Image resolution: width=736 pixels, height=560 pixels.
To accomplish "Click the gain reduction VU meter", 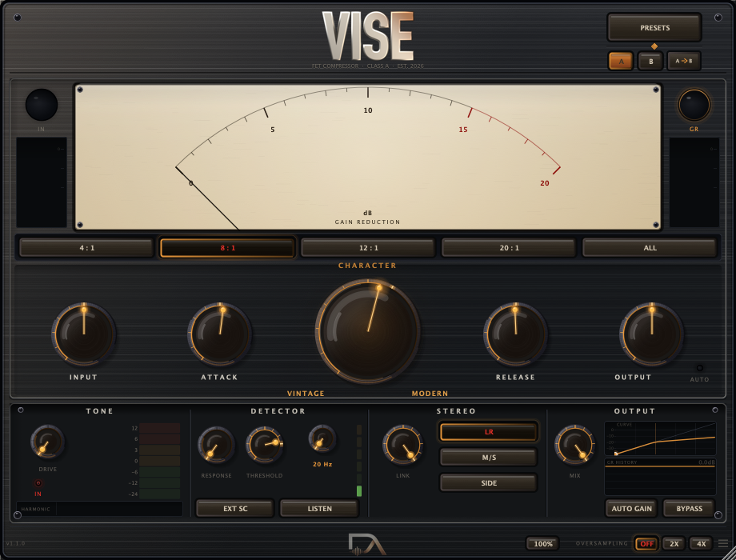I will pos(368,157).
